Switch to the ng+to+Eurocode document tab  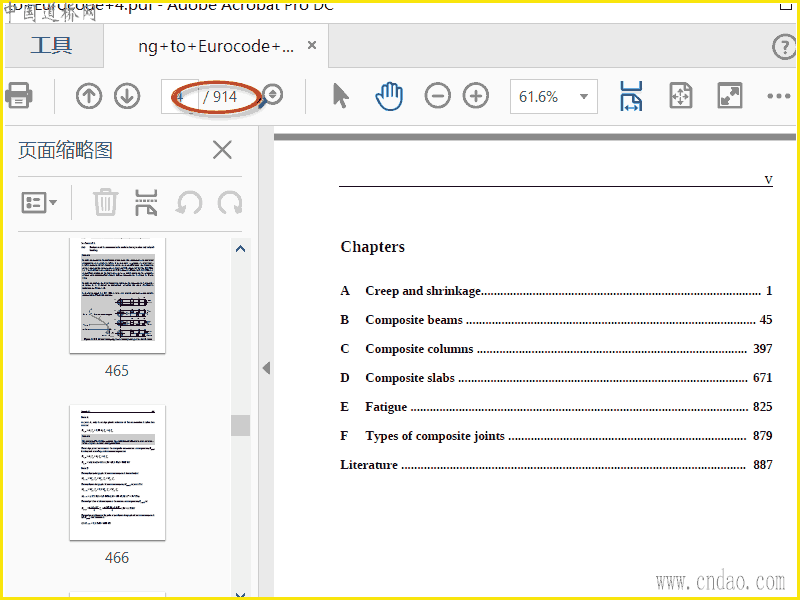pos(216,46)
